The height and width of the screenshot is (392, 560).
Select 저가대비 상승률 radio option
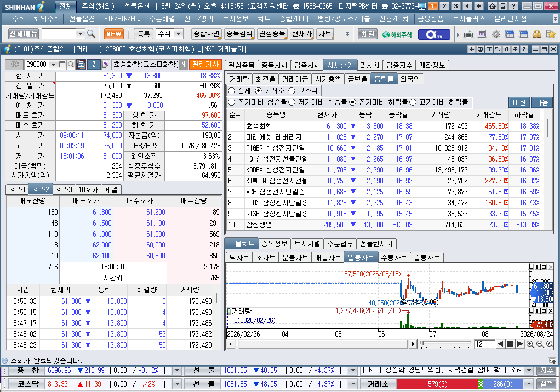(292, 102)
